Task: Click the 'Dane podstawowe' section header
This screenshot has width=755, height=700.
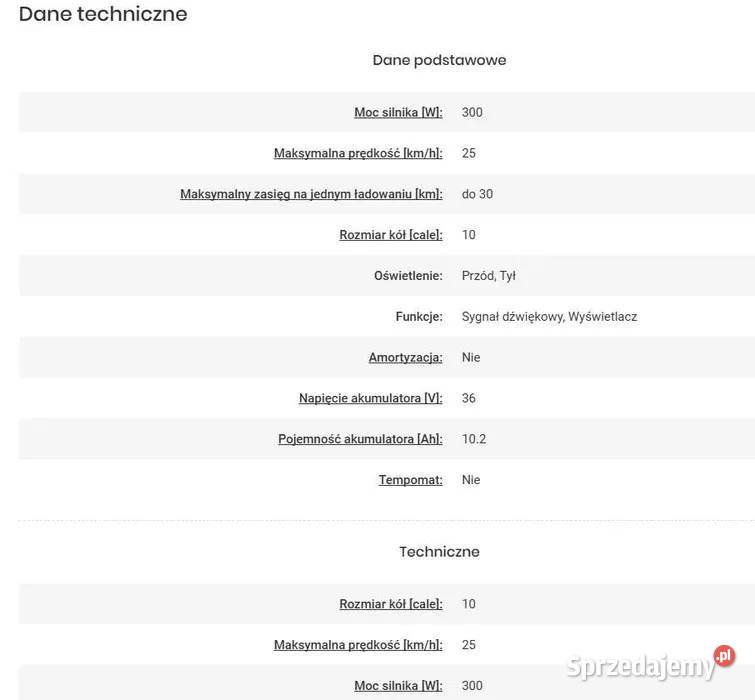Action: (x=439, y=60)
